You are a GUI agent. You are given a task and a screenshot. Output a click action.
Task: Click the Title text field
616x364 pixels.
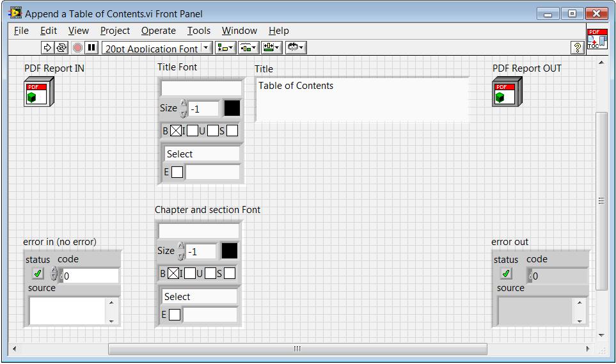coord(362,99)
